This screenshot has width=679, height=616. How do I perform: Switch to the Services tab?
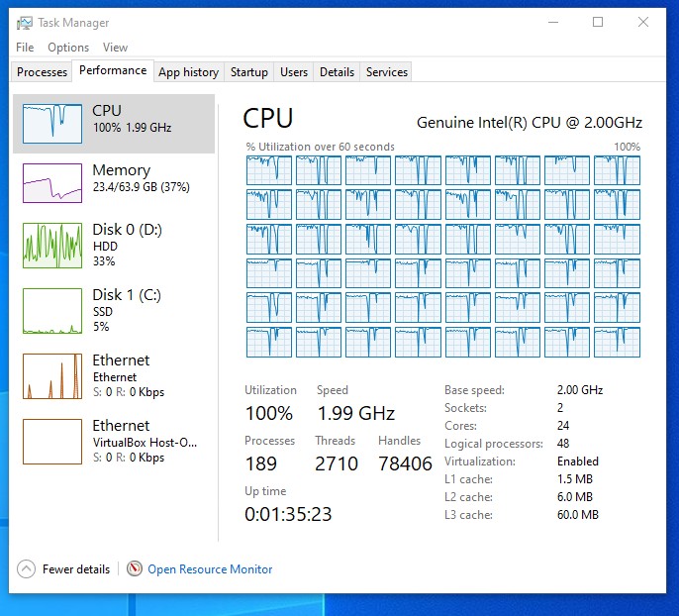tap(386, 72)
